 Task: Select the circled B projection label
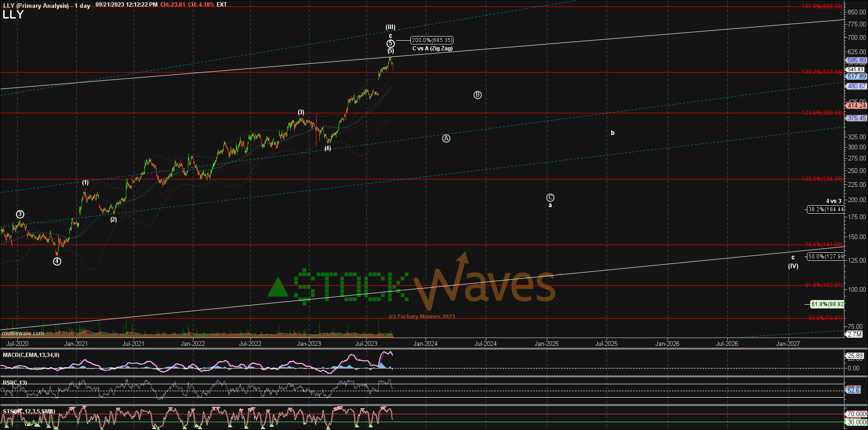coord(477,95)
